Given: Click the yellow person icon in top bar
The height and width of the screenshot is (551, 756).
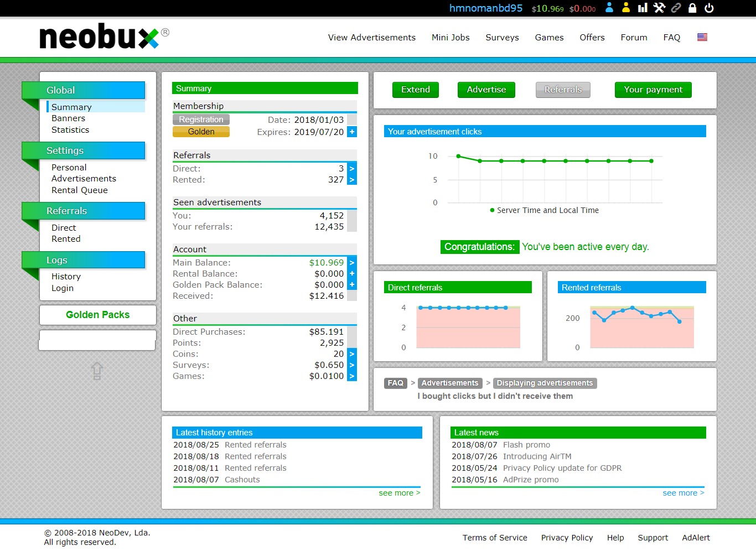Looking at the screenshot, I should click(x=626, y=8).
